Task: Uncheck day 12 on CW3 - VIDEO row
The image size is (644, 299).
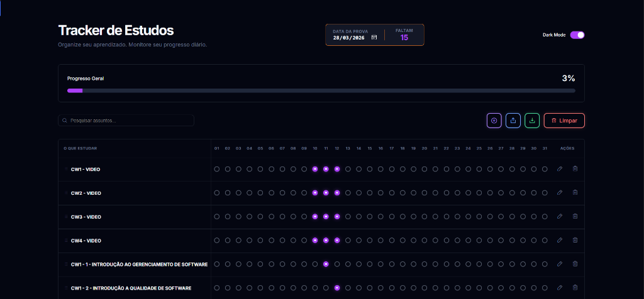Action: click(337, 217)
